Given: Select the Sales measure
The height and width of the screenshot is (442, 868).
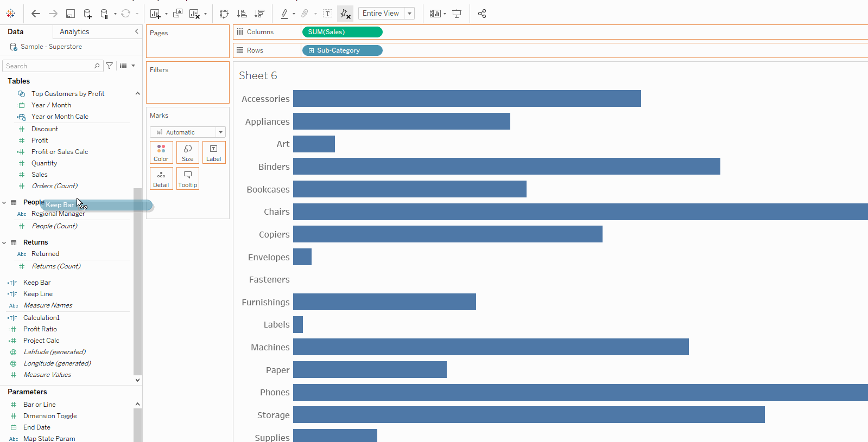Looking at the screenshot, I should 40,175.
